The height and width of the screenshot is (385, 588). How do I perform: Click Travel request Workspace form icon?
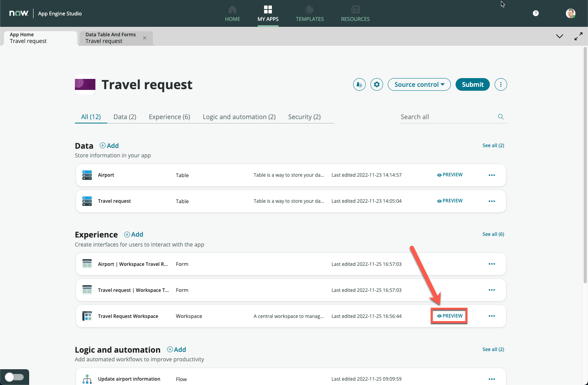click(x=87, y=290)
